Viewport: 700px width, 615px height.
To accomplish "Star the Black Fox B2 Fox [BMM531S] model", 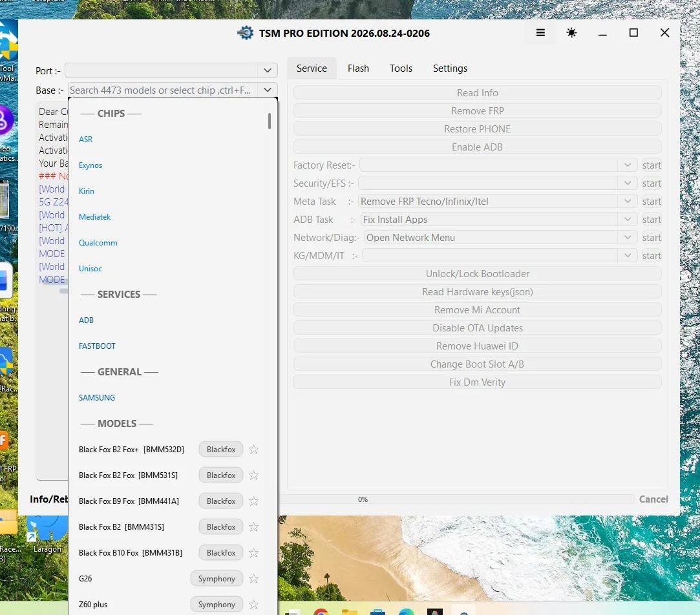I will pos(253,475).
